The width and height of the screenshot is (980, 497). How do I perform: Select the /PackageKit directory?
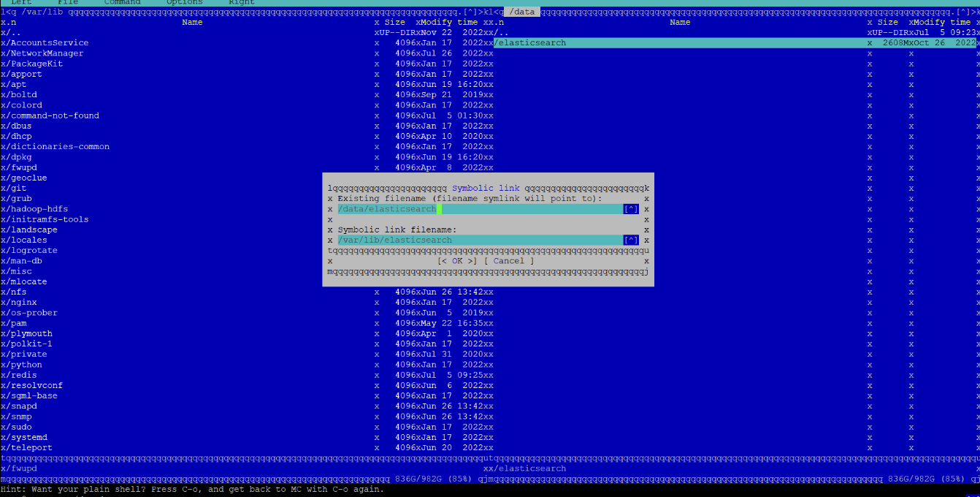point(244,64)
